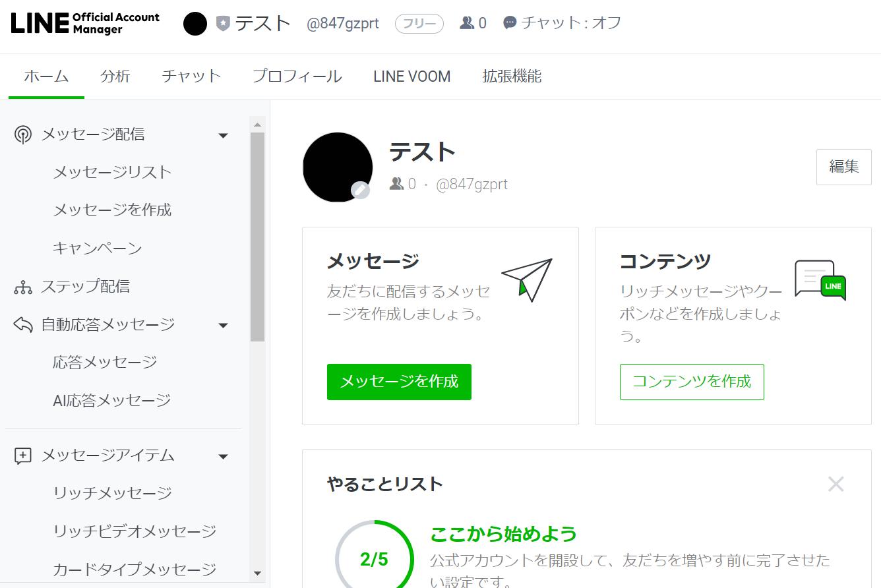This screenshot has height=588, width=881.
Task: Open the LINE VOOM tab
Action: 412,76
